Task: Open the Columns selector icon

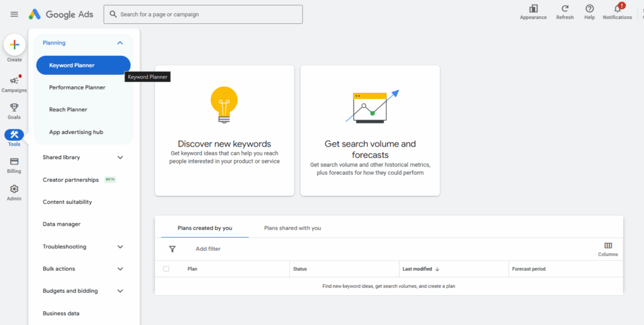Action: click(x=608, y=245)
